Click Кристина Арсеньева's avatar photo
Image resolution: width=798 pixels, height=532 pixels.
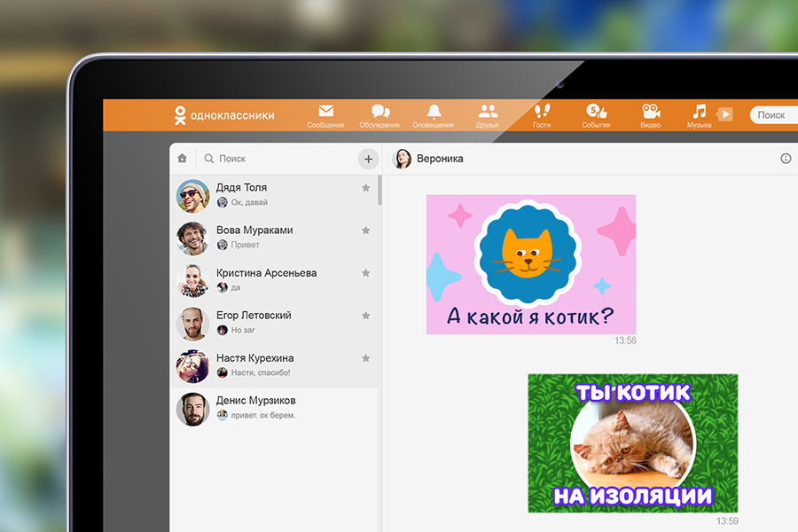coord(193,281)
